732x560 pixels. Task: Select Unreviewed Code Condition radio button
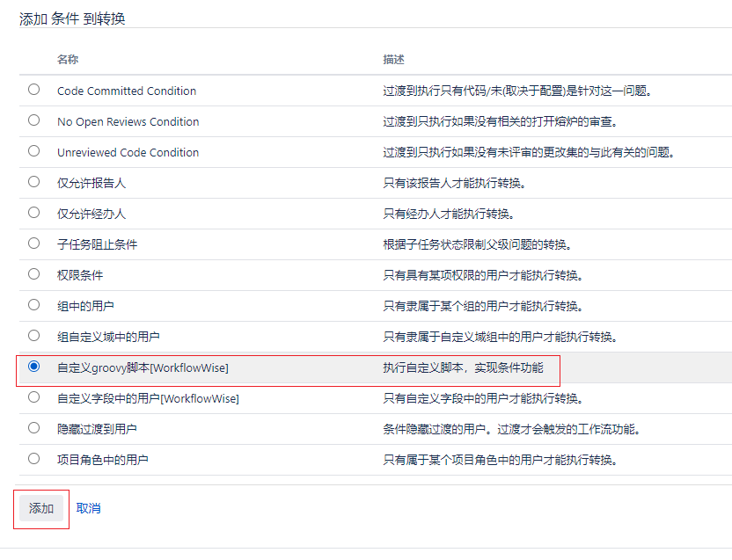pos(33,151)
